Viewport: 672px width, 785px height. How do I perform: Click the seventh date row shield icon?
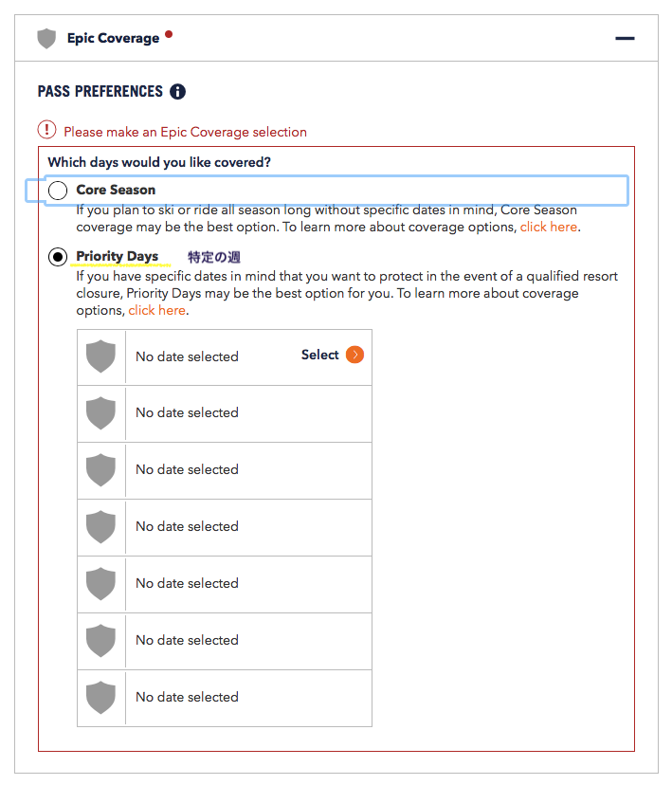point(100,698)
